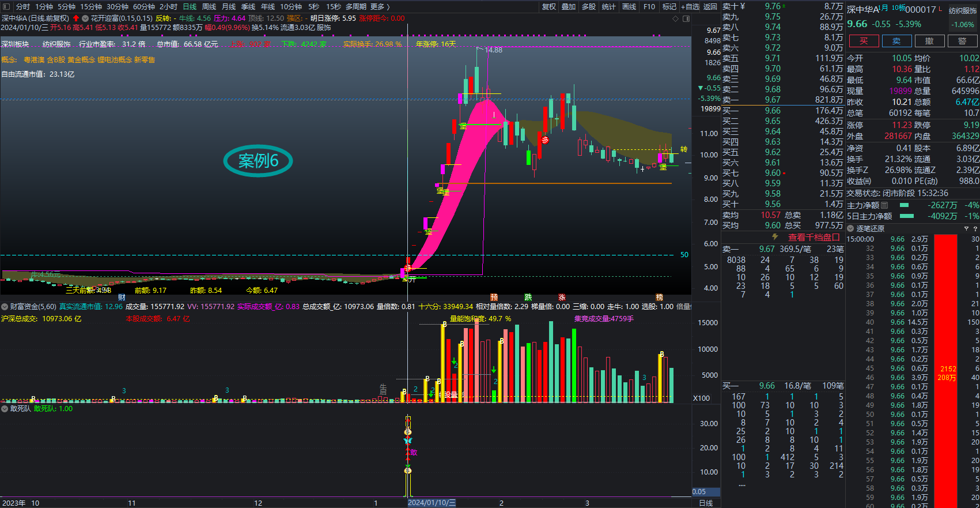
Task: Click the green 跌 marker icon
Action: [528, 298]
